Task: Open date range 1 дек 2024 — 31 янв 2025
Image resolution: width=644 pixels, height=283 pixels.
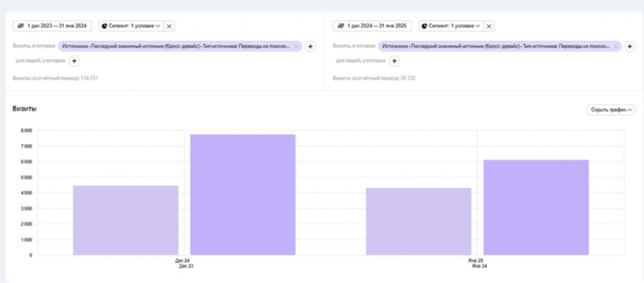Action: click(372, 26)
